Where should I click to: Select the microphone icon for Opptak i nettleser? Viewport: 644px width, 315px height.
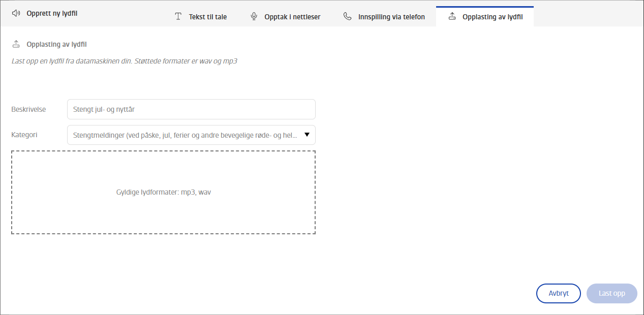(x=254, y=17)
